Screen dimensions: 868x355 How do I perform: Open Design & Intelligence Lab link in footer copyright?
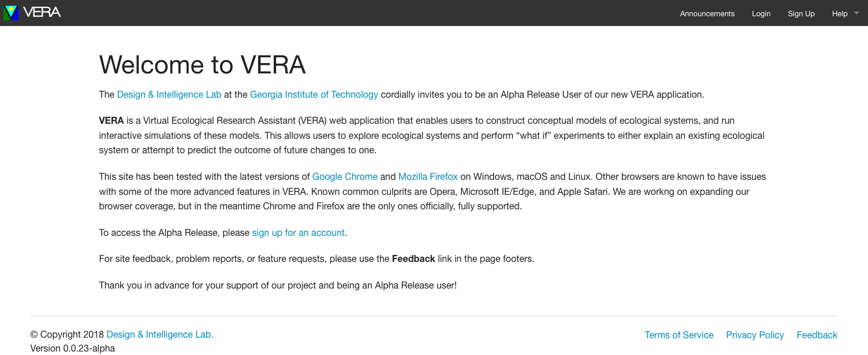[159, 335]
